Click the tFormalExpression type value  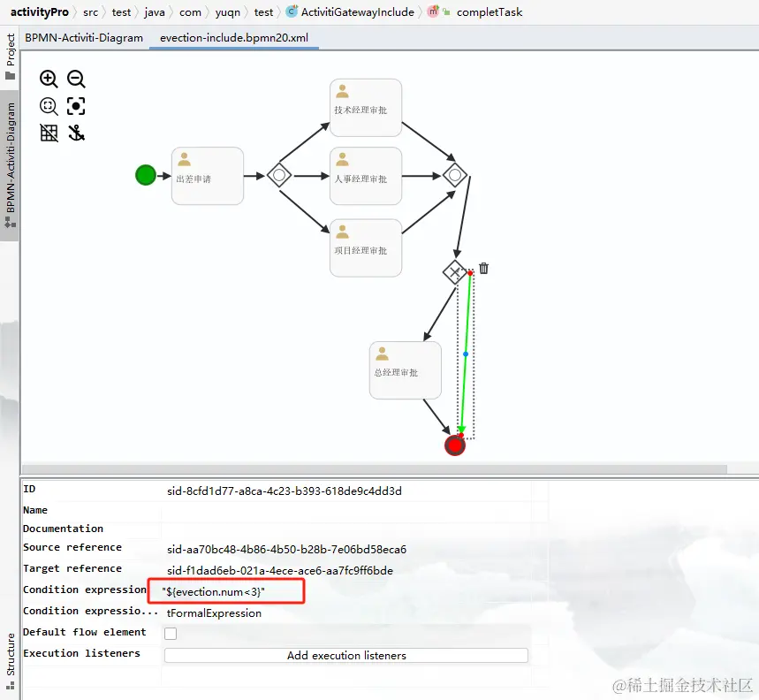[214, 612]
